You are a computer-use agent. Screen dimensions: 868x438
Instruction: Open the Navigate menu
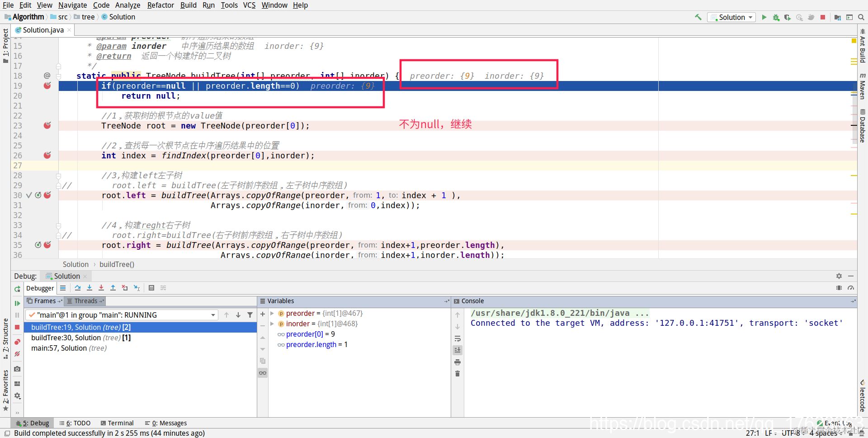72,5
